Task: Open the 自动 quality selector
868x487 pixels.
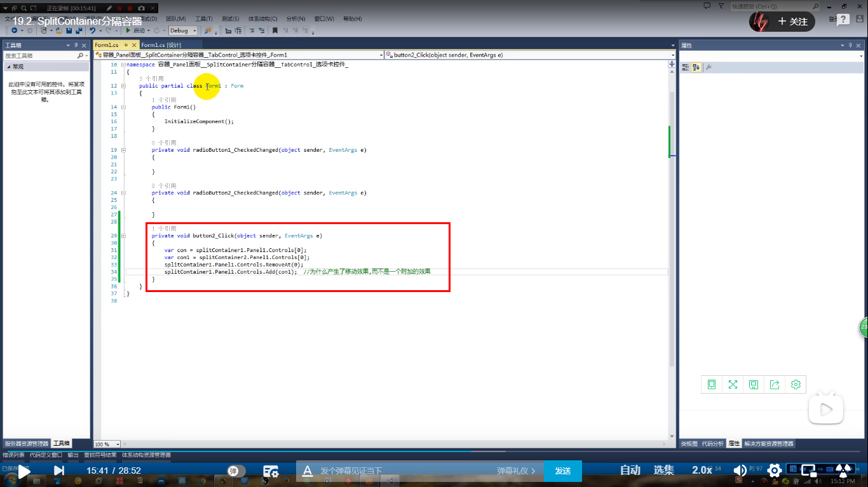Action: click(x=630, y=470)
